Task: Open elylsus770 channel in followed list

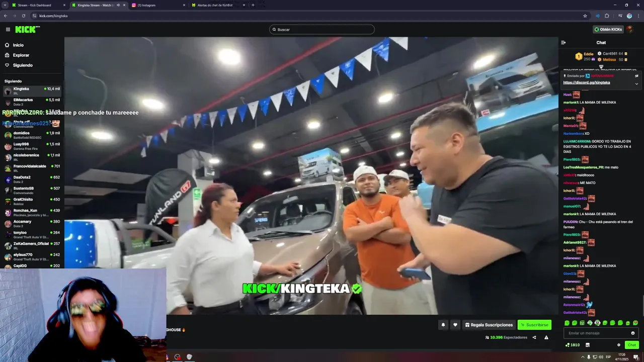Action: pos(32,257)
